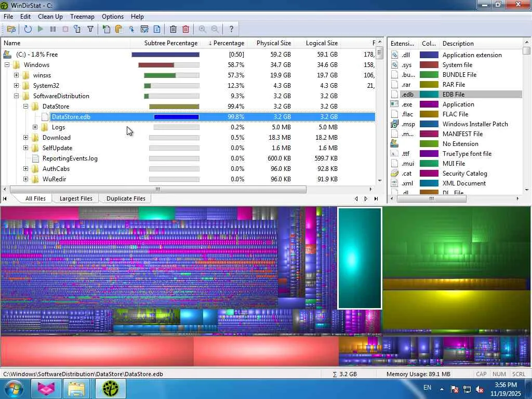Click the Zoom In magnifier icon
This screenshot has width=532, height=399.
point(202,29)
